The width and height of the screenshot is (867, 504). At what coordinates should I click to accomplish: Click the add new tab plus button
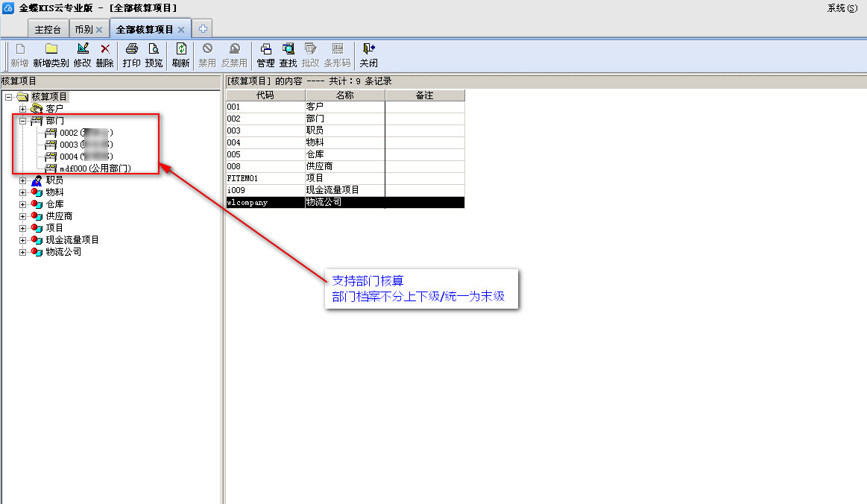pos(203,29)
